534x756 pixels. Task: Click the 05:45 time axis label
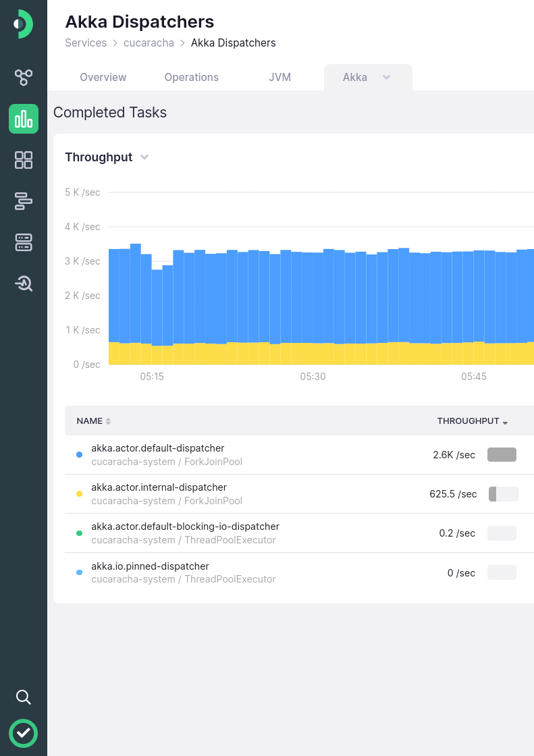(x=474, y=377)
